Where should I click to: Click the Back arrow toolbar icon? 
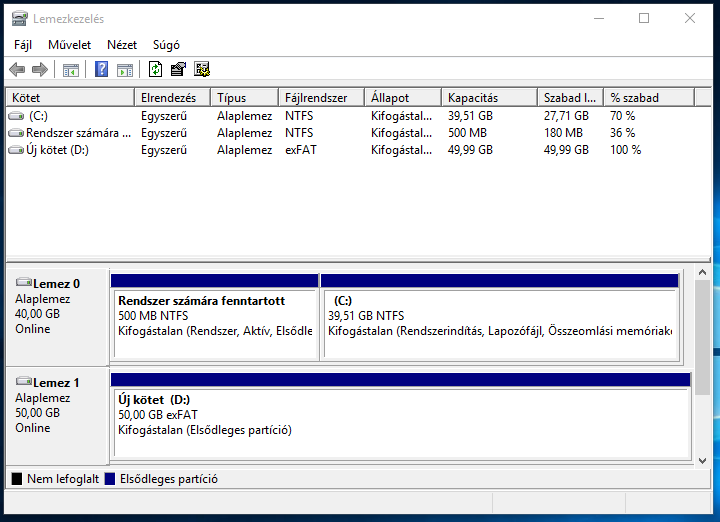pos(17,69)
